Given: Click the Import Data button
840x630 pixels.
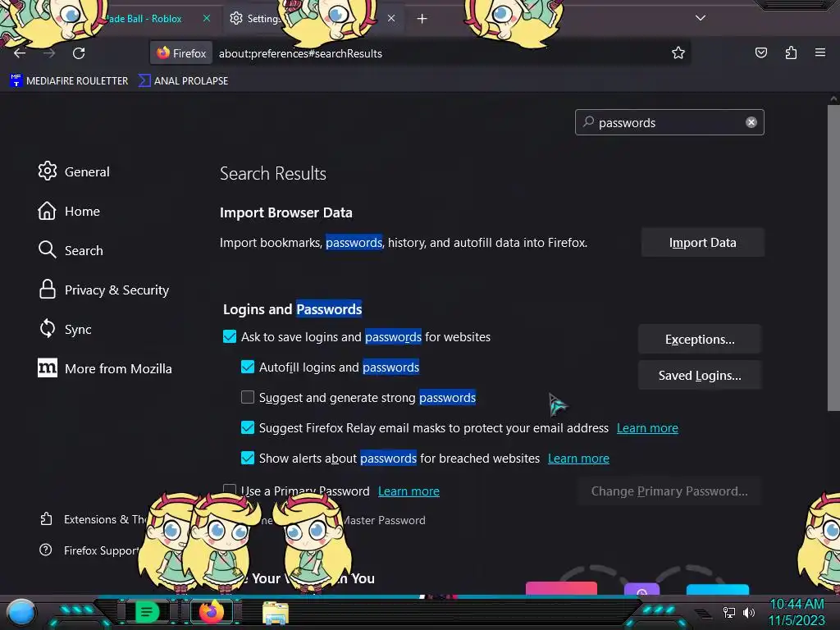Looking at the screenshot, I should coord(702,243).
